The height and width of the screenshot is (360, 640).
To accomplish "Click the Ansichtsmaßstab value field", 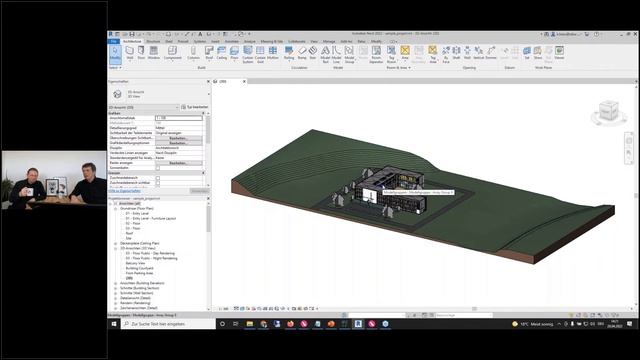I will click(178, 118).
